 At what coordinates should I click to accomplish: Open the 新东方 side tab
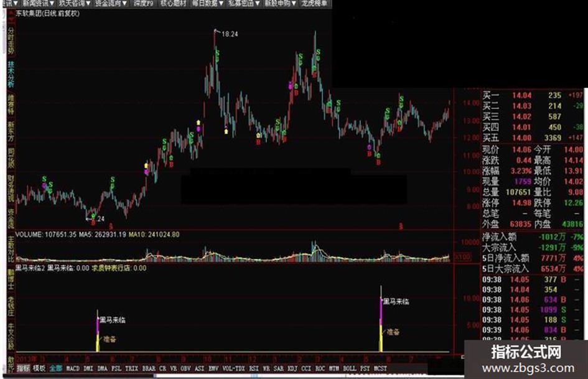click(11, 131)
